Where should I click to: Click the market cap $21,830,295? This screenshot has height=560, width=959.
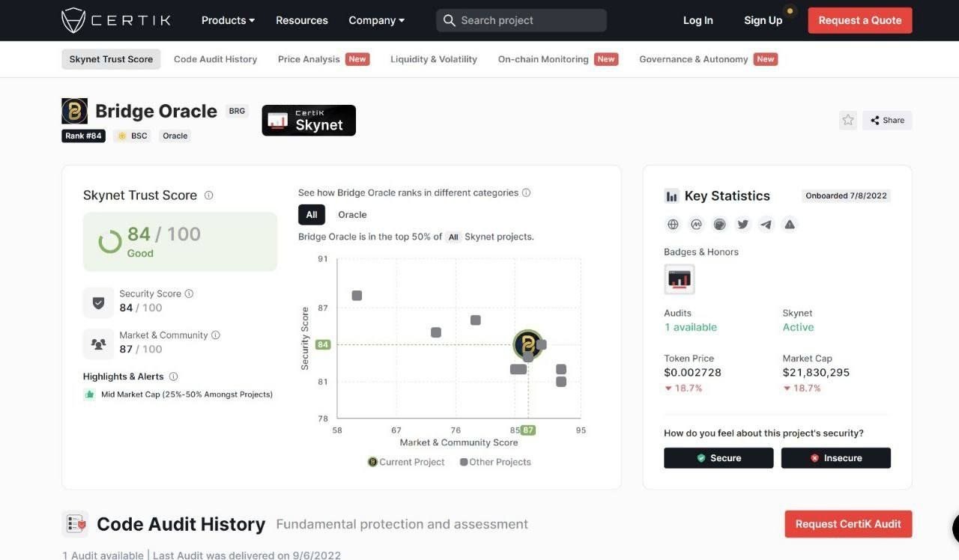click(x=816, y=372)
